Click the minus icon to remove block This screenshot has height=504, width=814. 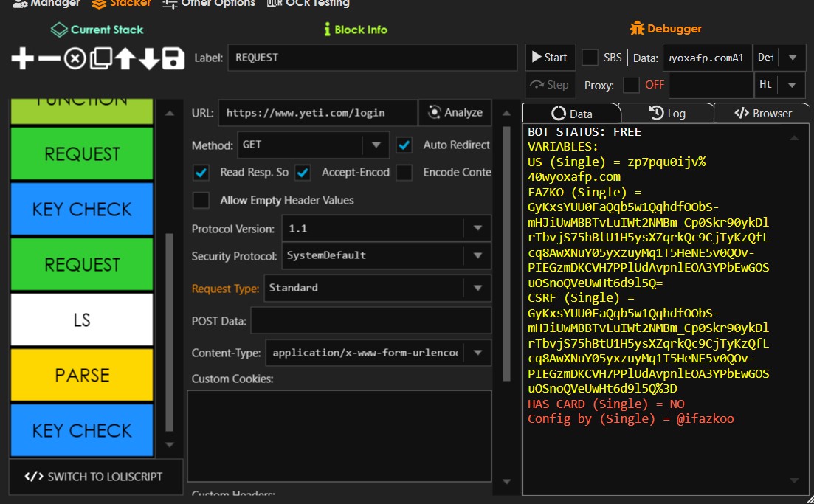coord(49,58)
